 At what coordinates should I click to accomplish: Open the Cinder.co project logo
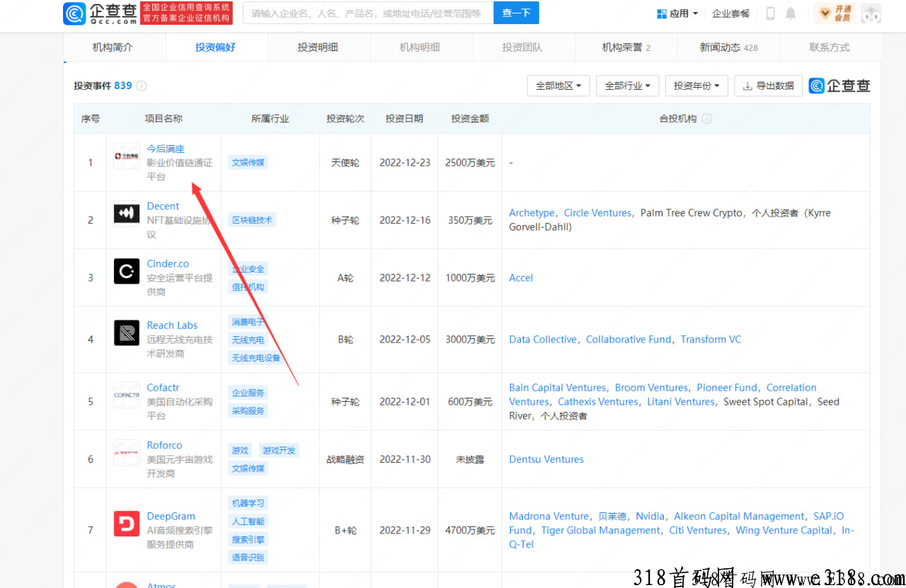point(127,271)
